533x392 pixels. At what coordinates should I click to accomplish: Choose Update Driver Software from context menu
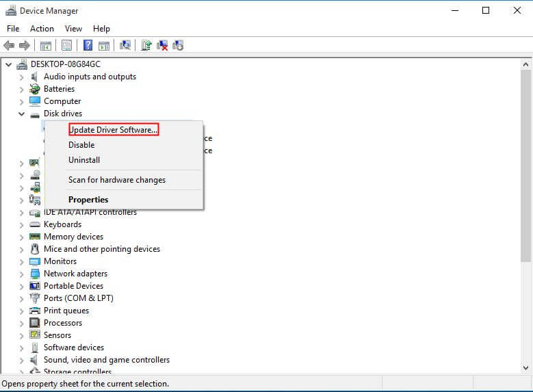click(x=113, y=130)
